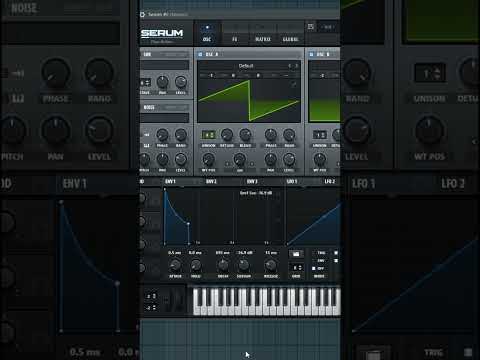The image size is (480, 360).
Task: Click the upper pitch bend range stepper
Action: (151, 296)
